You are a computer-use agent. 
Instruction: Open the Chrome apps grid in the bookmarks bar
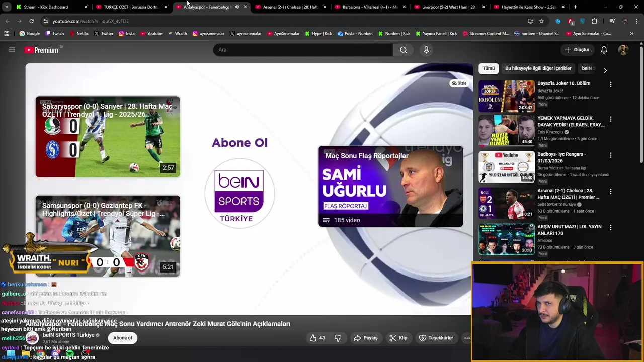coord(7,34)
